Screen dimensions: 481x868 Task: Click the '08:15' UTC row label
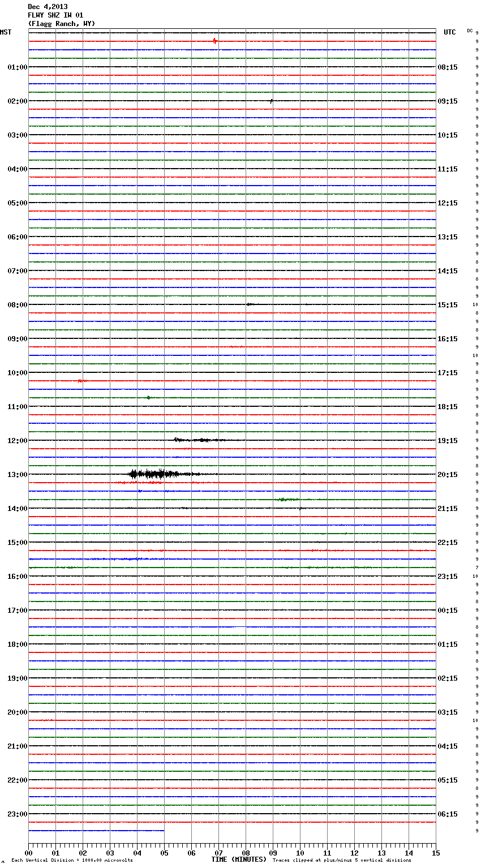[448, 67]
